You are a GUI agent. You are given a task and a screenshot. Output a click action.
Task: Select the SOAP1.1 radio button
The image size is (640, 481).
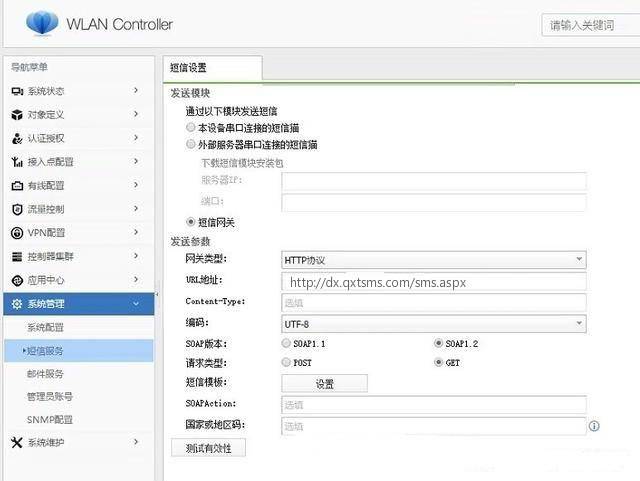287,343
